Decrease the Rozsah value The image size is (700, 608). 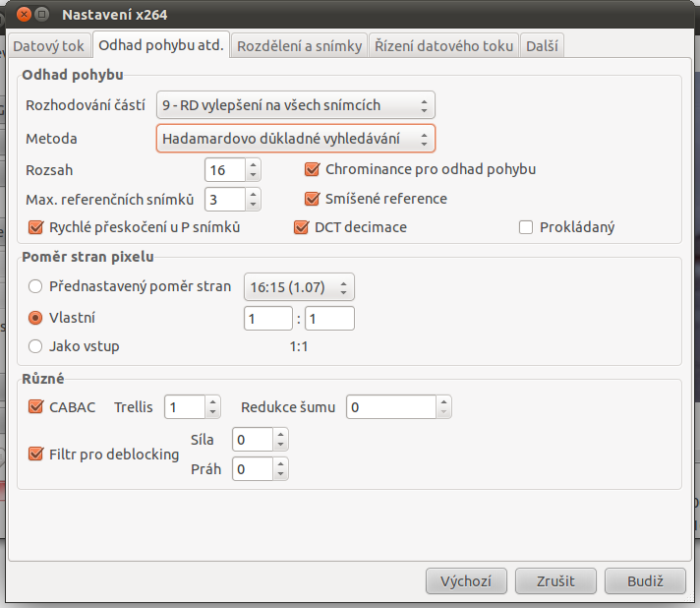coord(253,175)
